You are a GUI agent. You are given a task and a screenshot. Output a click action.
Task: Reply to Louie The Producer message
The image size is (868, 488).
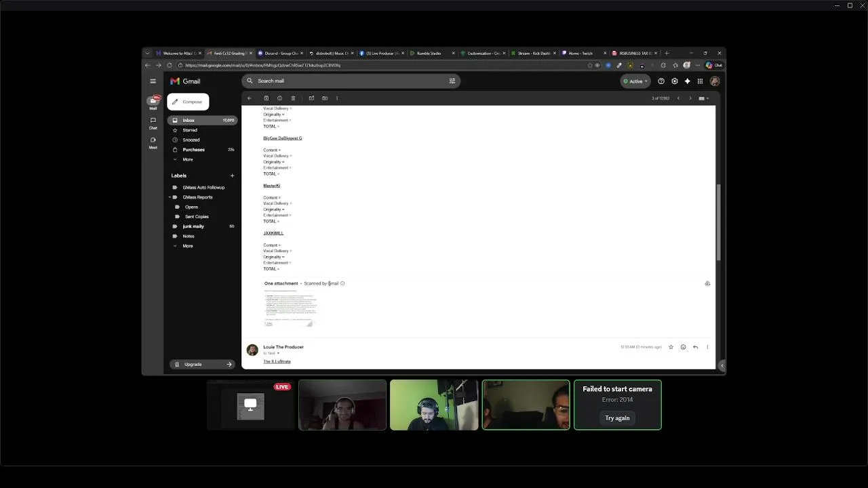(695, 347)
